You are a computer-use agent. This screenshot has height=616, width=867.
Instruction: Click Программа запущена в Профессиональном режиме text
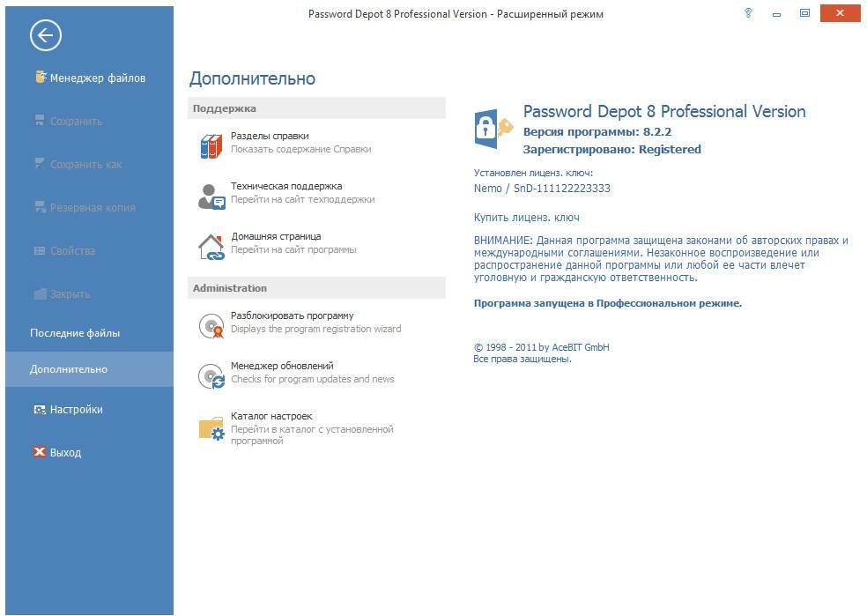[608, 303]
